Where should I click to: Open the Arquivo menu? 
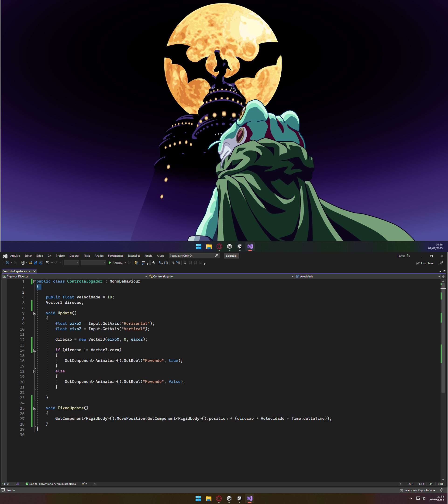coord(15,256)
